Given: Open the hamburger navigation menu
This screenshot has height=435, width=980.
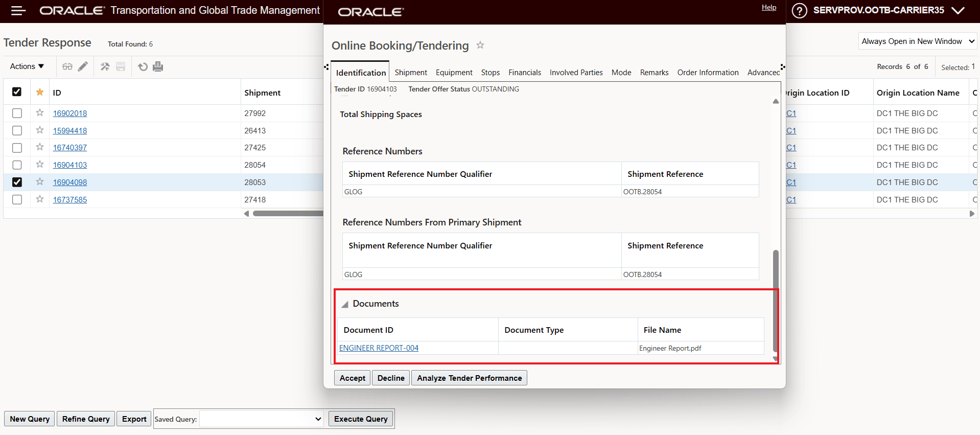Looking at the screenshot, I should point(18,11).
